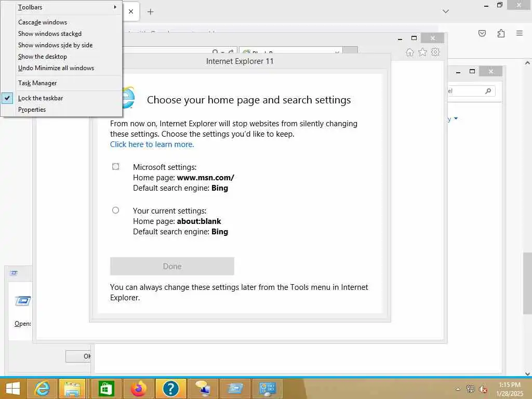
Task: Open Help and Support taskbar icon
Action: (170, 389)
